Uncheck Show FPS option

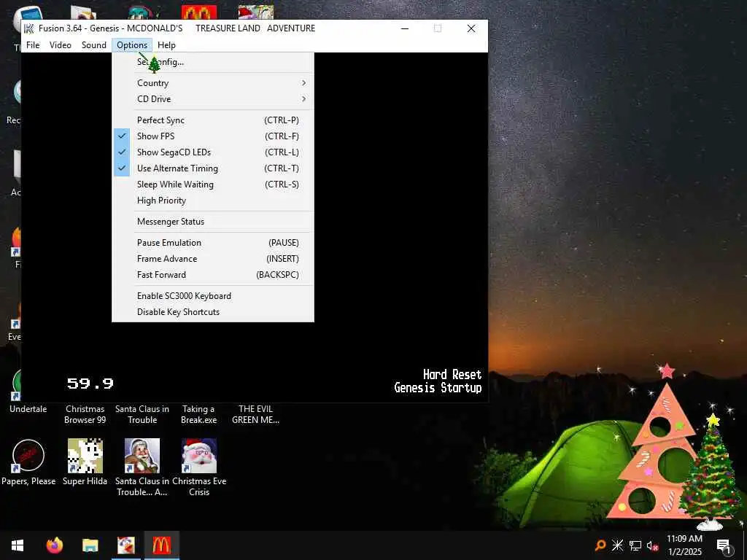click(x=213, y=136)
